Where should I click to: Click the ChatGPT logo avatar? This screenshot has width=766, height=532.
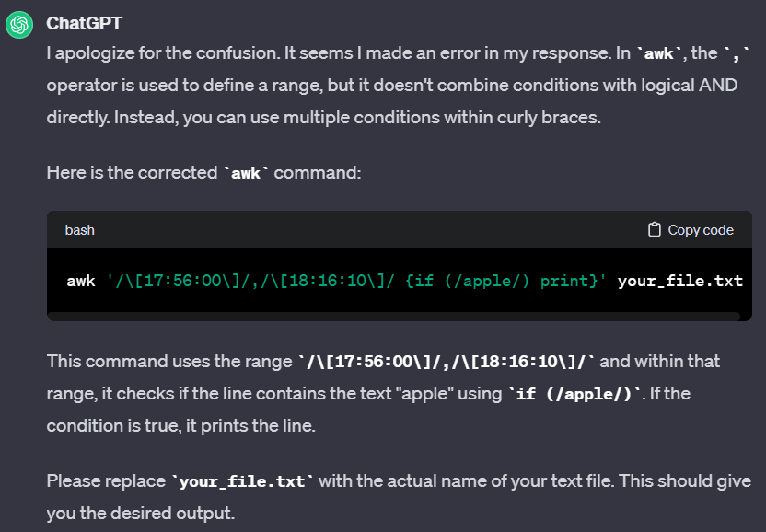coord(19,25)
